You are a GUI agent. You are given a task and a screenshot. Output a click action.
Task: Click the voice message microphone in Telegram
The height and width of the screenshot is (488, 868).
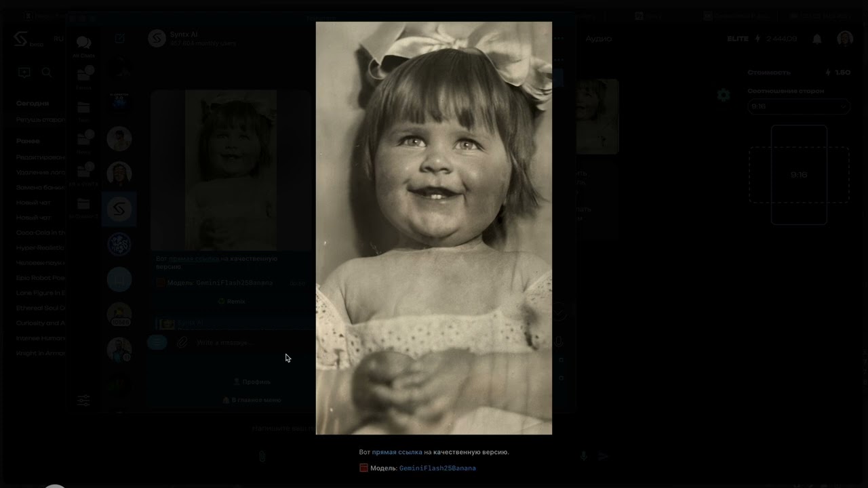click(x=559, y=342)
